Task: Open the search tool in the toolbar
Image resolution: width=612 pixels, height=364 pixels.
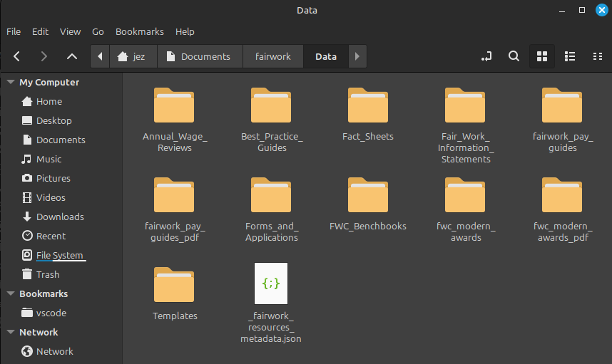Action: [x=514, y=56]
